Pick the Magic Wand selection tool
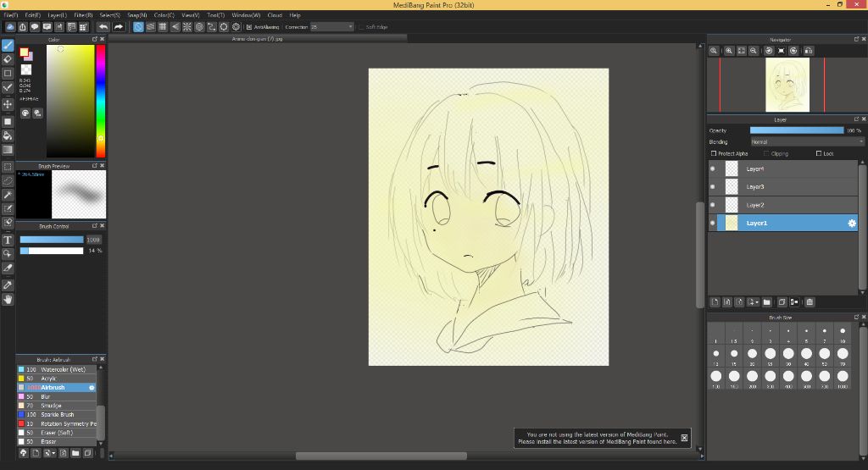This screenshot has height=470, width=868. pyautogui.click(x=8, y=195)
